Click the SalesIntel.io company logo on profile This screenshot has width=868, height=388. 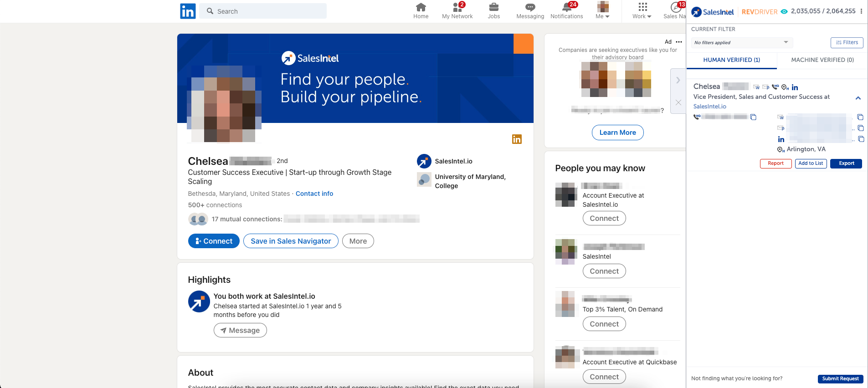click(x=424, y=161)
